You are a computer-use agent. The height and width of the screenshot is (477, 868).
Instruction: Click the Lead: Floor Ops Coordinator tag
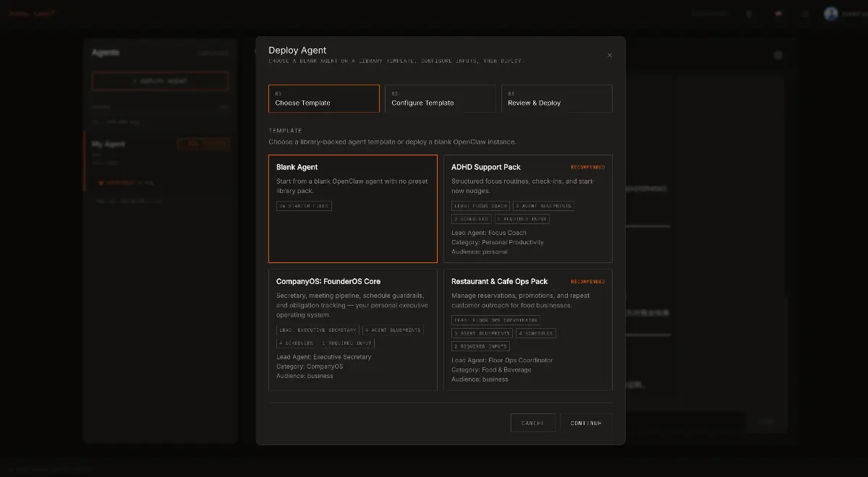click(x=495, y=320)
